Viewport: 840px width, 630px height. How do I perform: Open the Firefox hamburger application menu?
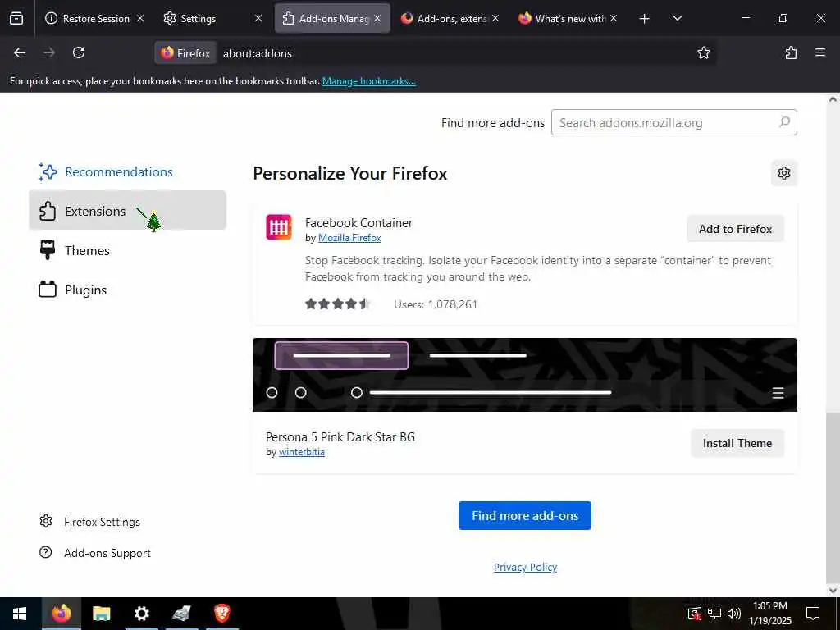[x=819, y=52]
